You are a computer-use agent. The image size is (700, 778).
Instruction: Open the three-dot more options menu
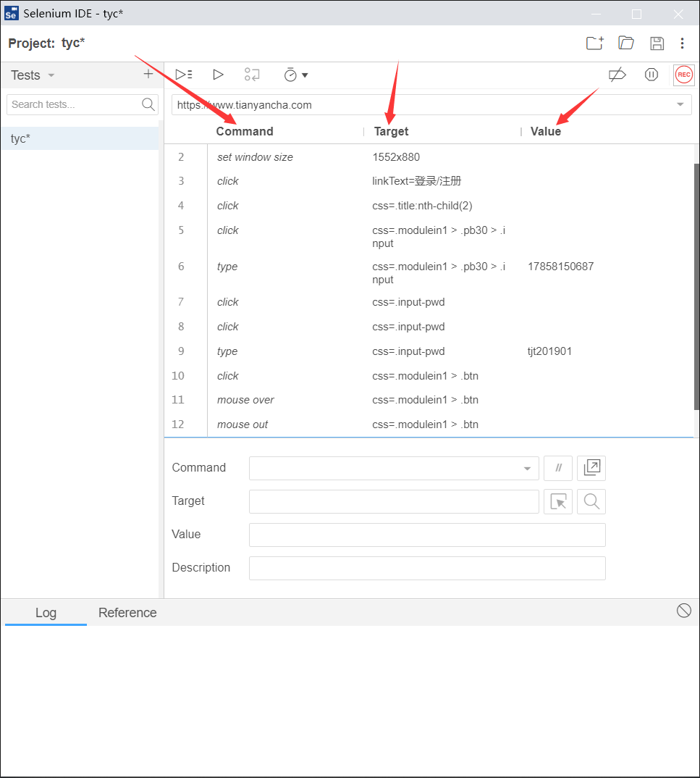(682, 43)
